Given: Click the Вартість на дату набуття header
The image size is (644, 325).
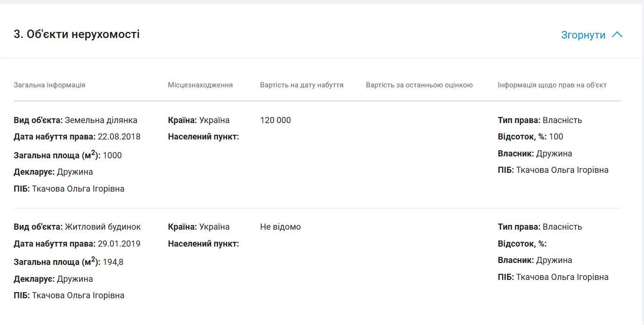Looking at the screenshot, I should tap(302, 85).
